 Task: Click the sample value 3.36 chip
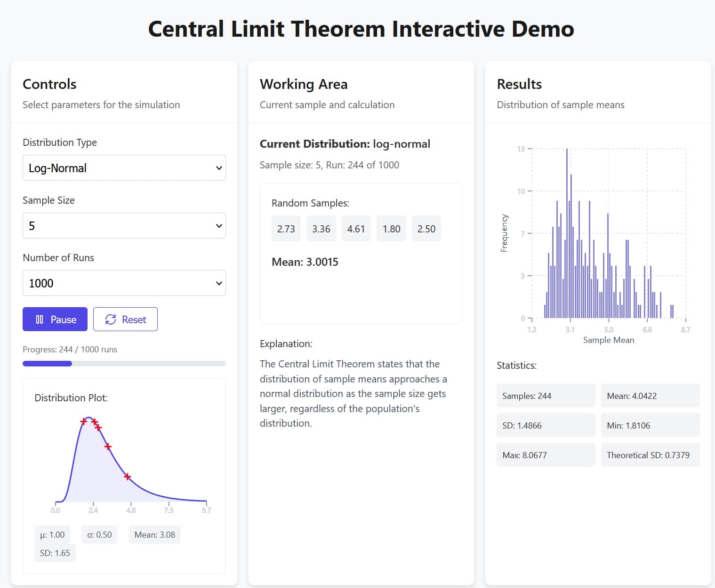(321, 229)
